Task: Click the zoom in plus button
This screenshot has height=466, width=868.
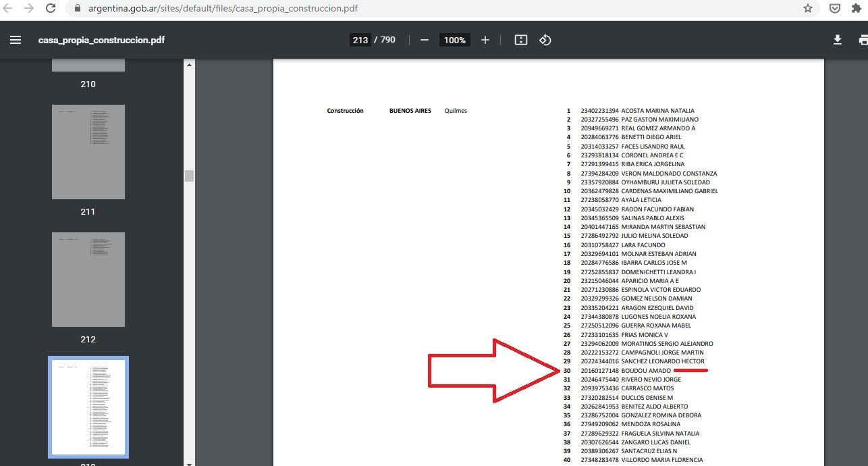Action: click(485, 40)
